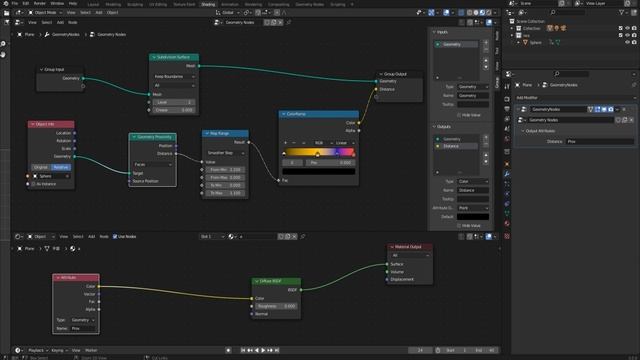
Task: Jump to the timeline end frame
Action: click(277, 350)
